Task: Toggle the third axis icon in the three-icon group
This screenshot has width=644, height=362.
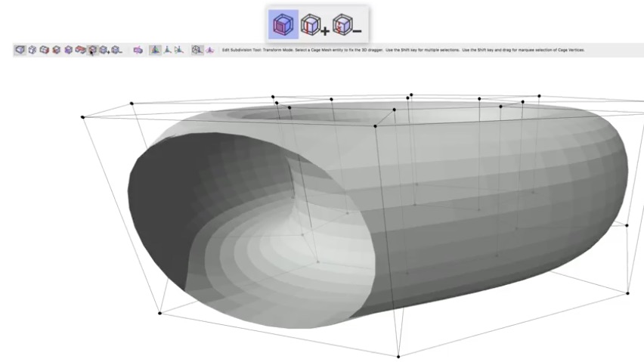Action: point(178,51)
